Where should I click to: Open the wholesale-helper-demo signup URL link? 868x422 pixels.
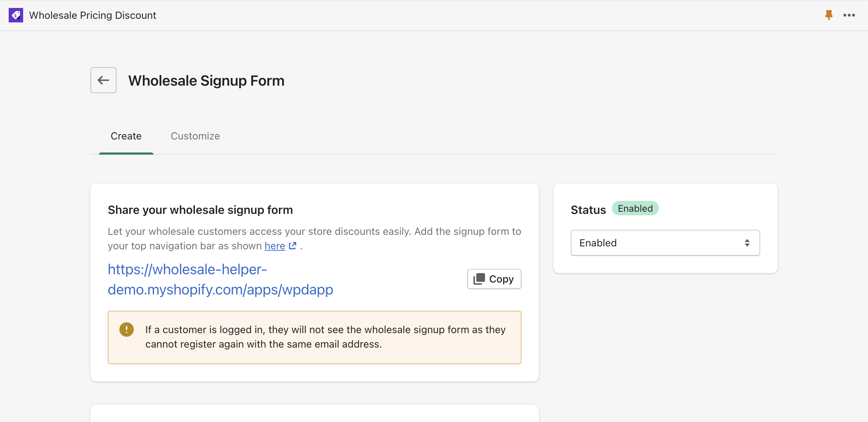click(221, 280)
